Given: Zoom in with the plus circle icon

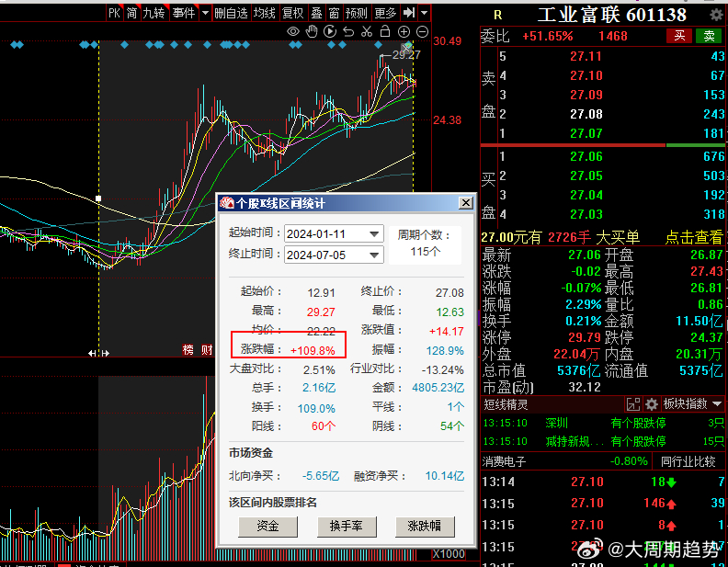Looking at the screenshot, I should click(x=404, y=32).
